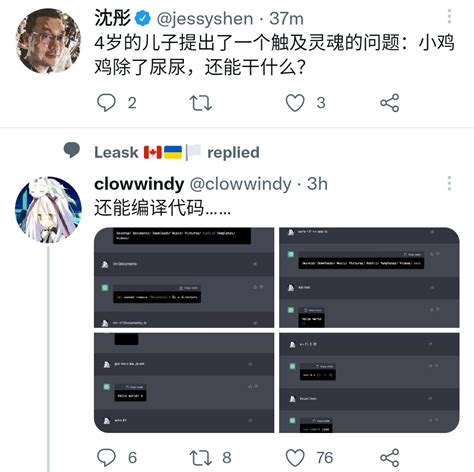The height and width of the screenshot is (472, 474).
Task: View bottom-right screenshot in clowwindy's tweet
Action: click(369, 383)
